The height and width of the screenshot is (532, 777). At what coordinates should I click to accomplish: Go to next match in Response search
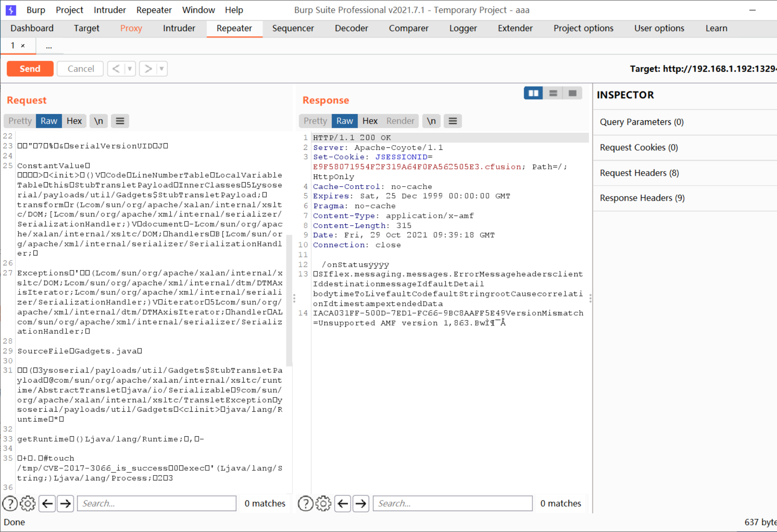coord(361,504)
